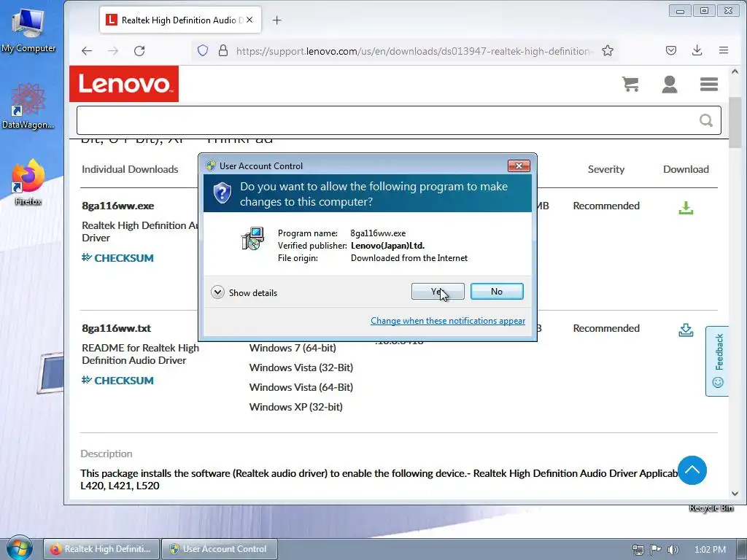Click the Description heading
747x560 pixels.
[107, 454]
